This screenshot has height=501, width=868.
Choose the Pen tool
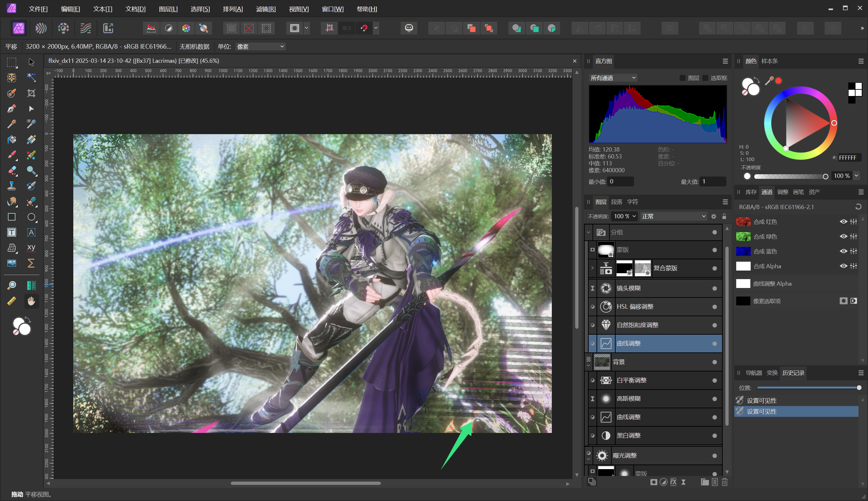point(12,109)
